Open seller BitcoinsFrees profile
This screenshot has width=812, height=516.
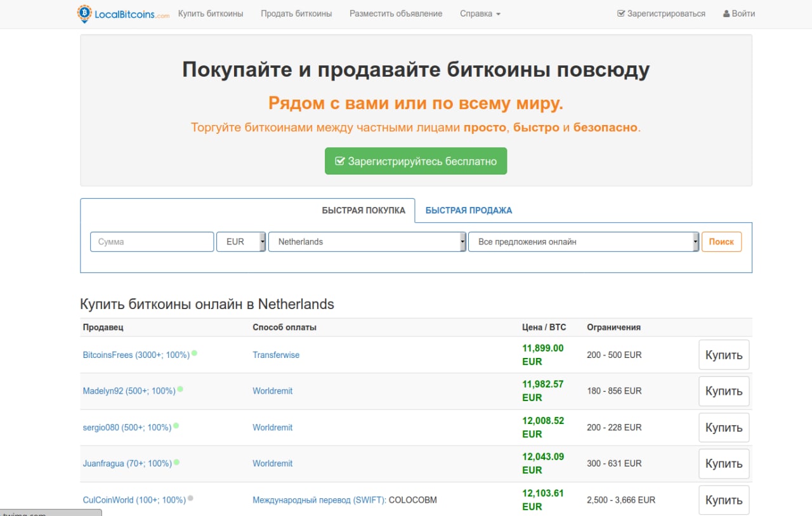(x=136, y=355)
